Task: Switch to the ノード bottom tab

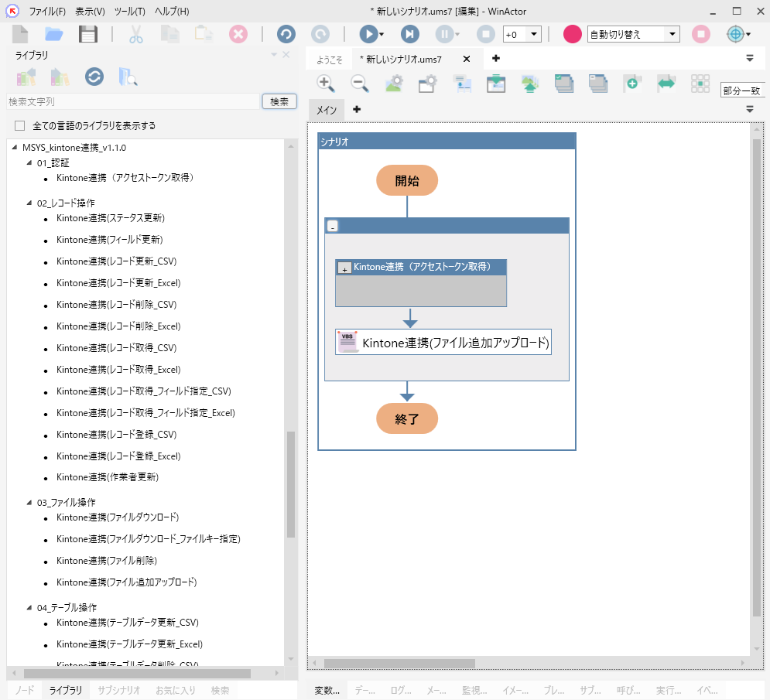Action: pyautogui.click(x=25, y=690)
